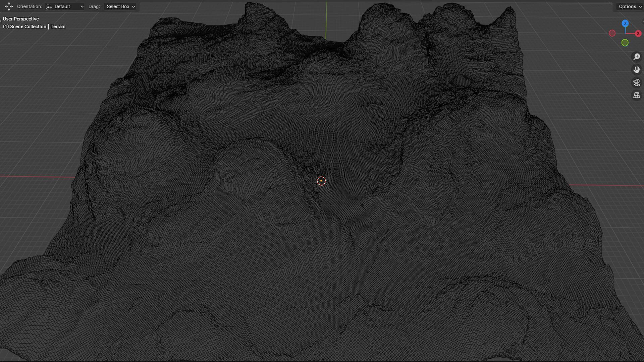The image size is (644, 362).
Task: Toggle the camera view button
Action: point(636,82)
